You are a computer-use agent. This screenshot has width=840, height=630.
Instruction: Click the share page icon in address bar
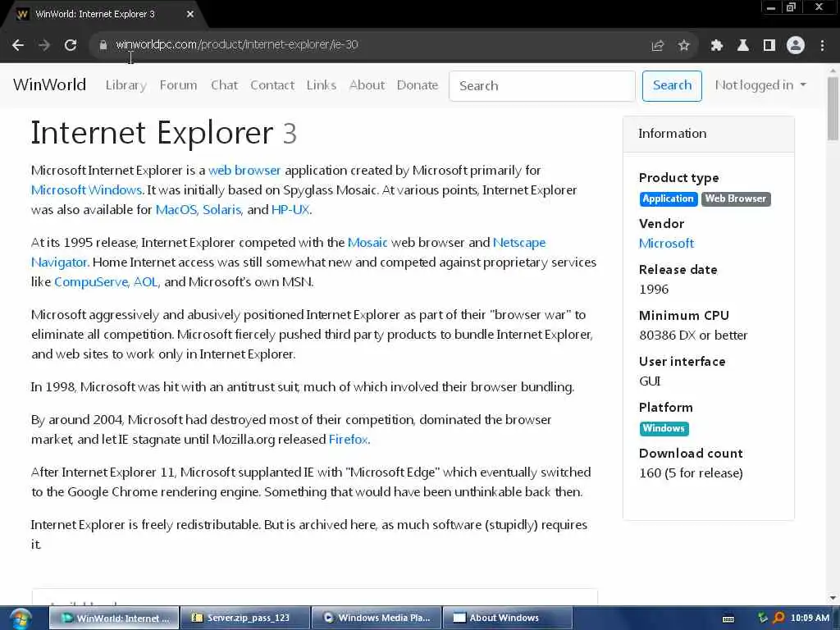657,46
